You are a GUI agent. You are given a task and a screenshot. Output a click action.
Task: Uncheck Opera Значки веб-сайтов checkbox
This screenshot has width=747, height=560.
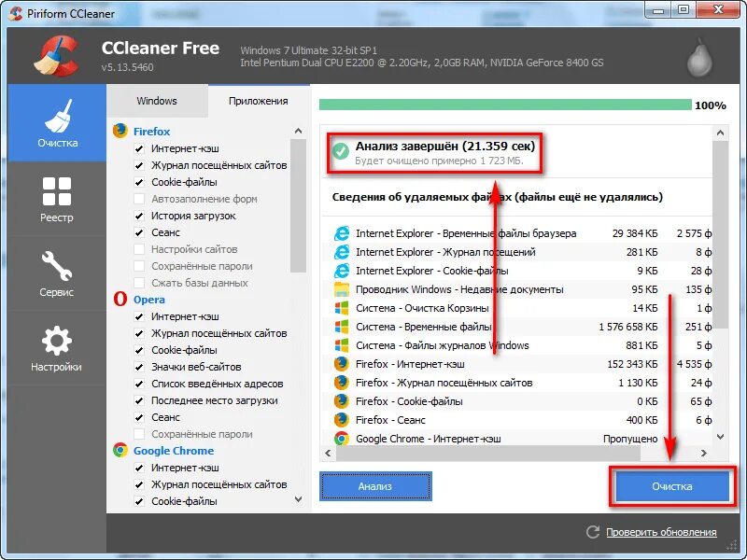coord(139,367)
